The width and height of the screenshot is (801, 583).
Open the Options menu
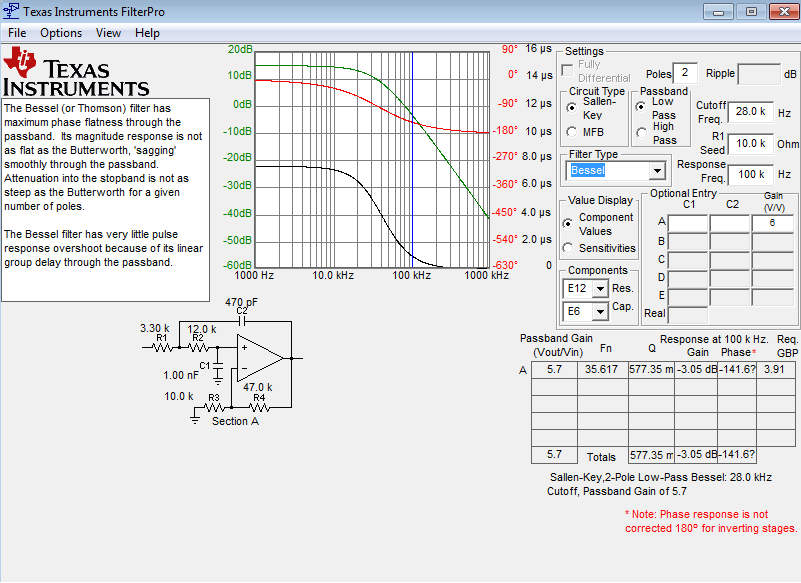point(61,33)
